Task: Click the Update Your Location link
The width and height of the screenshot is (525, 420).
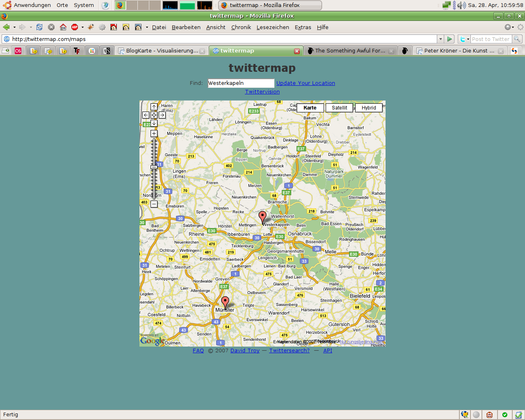Action: coord(306,83)
